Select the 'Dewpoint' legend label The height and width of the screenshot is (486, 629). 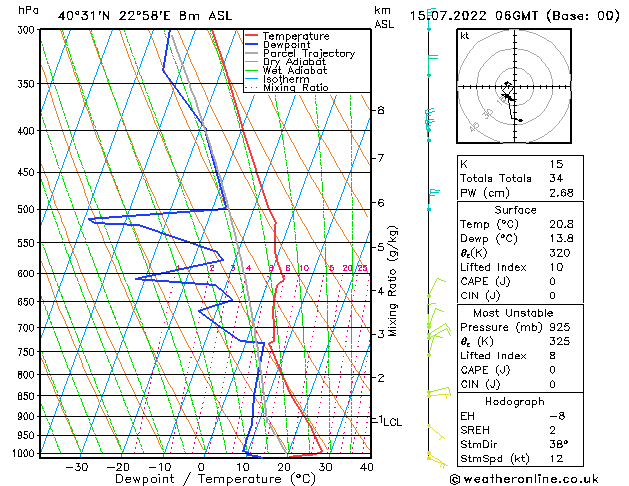[286, 45]
